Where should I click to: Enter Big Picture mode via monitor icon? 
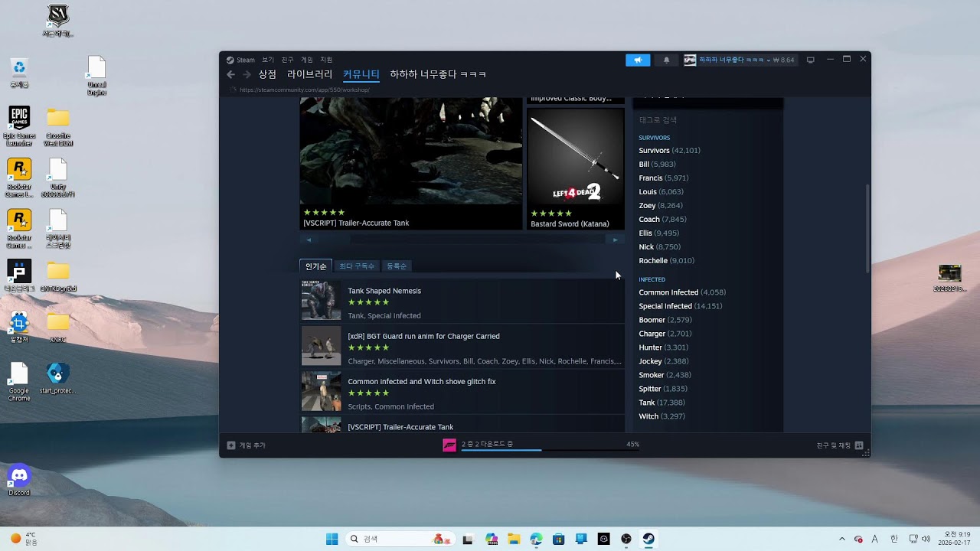coord(811,60)
